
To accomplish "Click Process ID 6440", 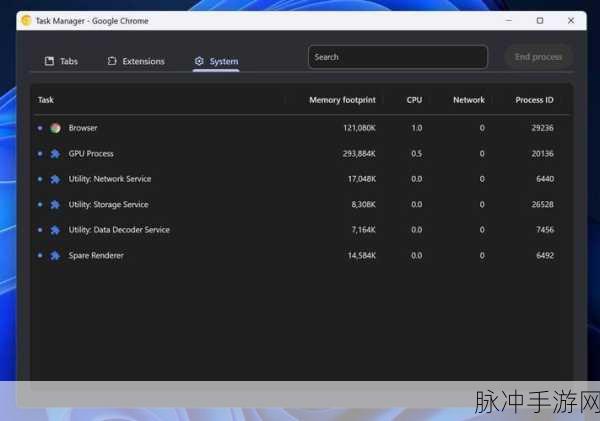I will click(545, 179).
